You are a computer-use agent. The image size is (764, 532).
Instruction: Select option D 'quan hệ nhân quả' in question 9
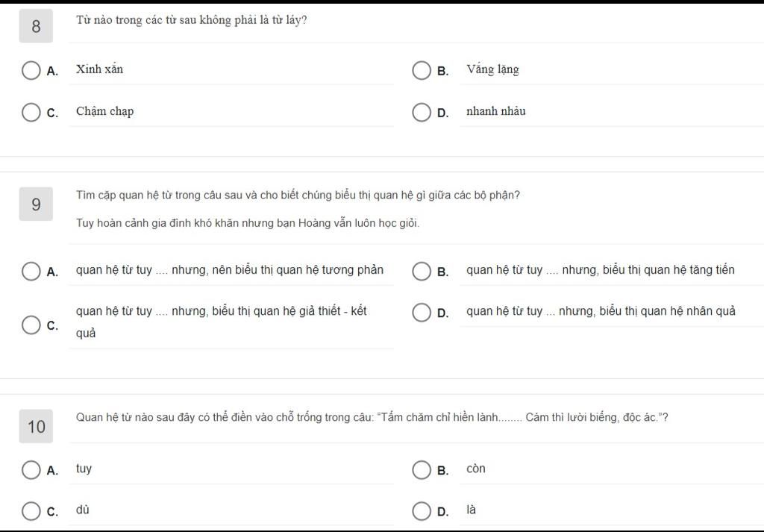(422, 313)
